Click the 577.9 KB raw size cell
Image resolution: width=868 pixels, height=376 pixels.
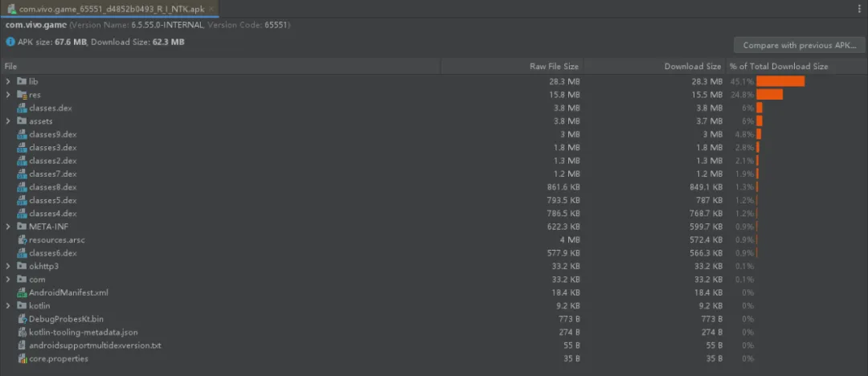pyautogui.click(x=563, y=253)
